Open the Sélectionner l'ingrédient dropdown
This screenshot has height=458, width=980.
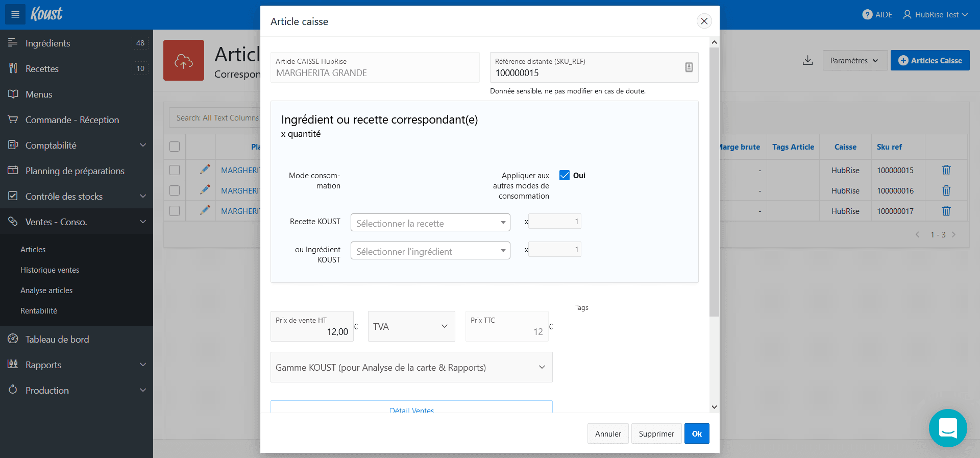pos(430,251)
